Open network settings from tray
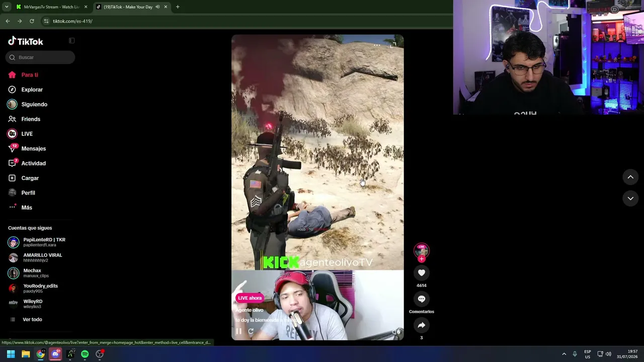 point(600,354)
